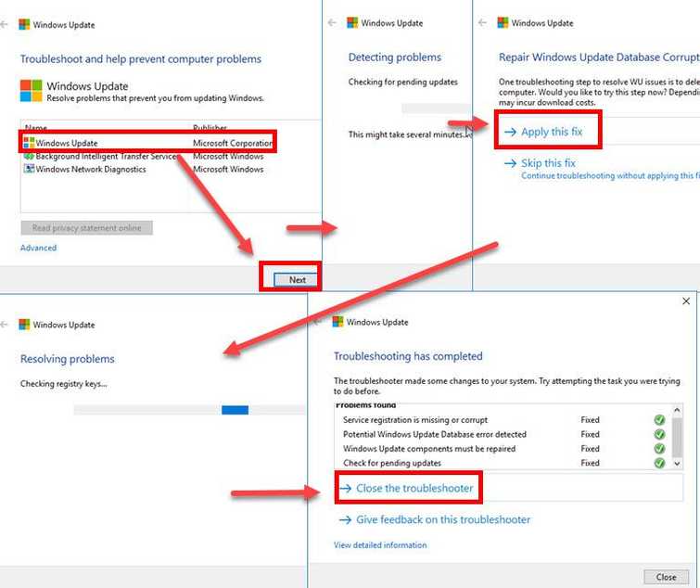The height and width of the screenshot is (588, 700).
Task: Click the 'Checking for pending updates' status text
Action: click(x=402, y=83)
